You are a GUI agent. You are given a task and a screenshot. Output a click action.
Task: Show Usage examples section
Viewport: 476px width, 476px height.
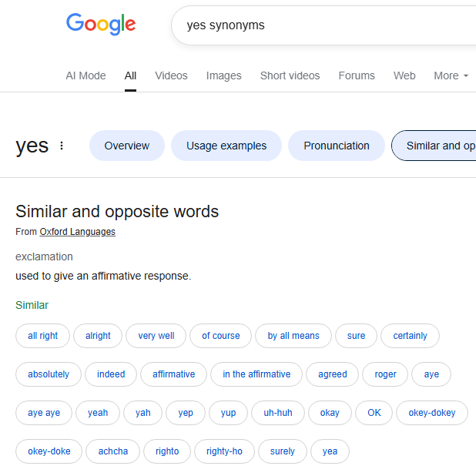(x=226, y=146)
